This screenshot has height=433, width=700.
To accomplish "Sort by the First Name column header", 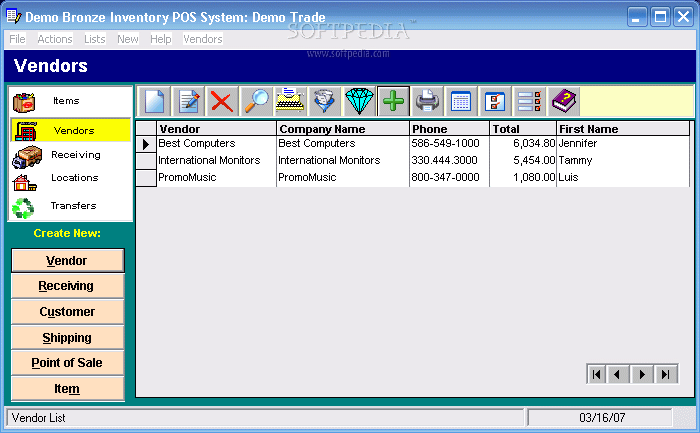I will click(x=623, y=129).
